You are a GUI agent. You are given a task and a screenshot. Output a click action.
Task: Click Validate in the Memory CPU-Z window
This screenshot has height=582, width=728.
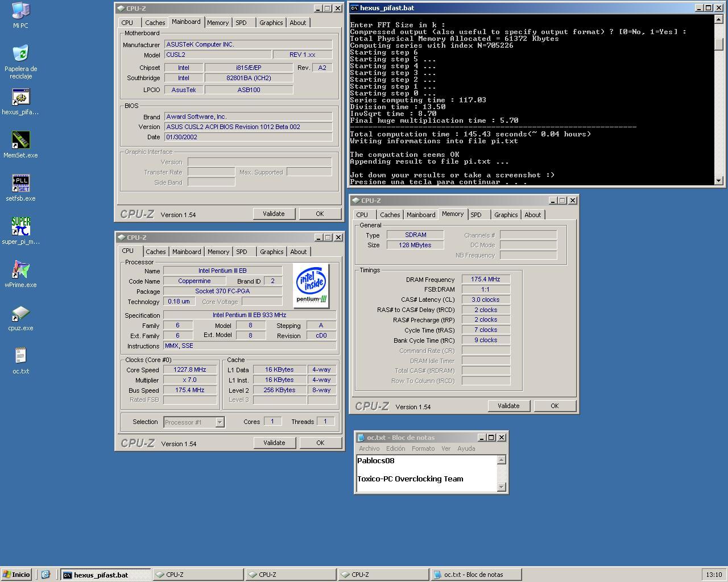[x=508, y=406]
